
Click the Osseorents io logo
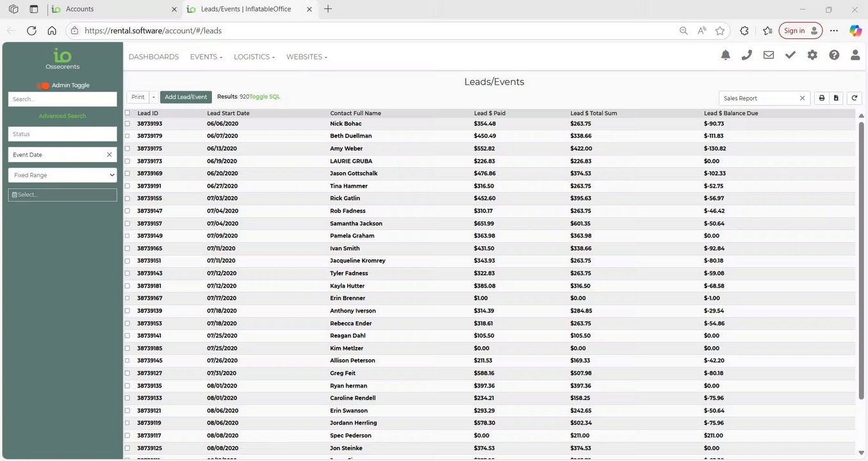pyautogui.click(x=63, y=58)
